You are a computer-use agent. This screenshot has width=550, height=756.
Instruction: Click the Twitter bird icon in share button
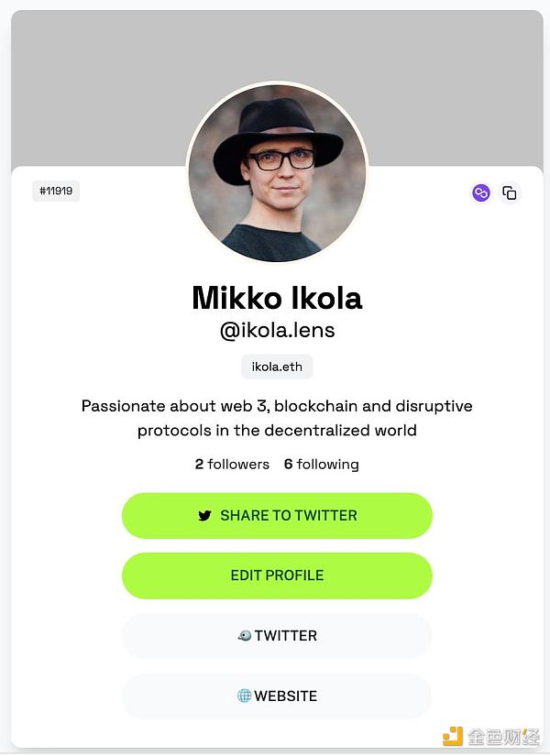tap(204, 515)
